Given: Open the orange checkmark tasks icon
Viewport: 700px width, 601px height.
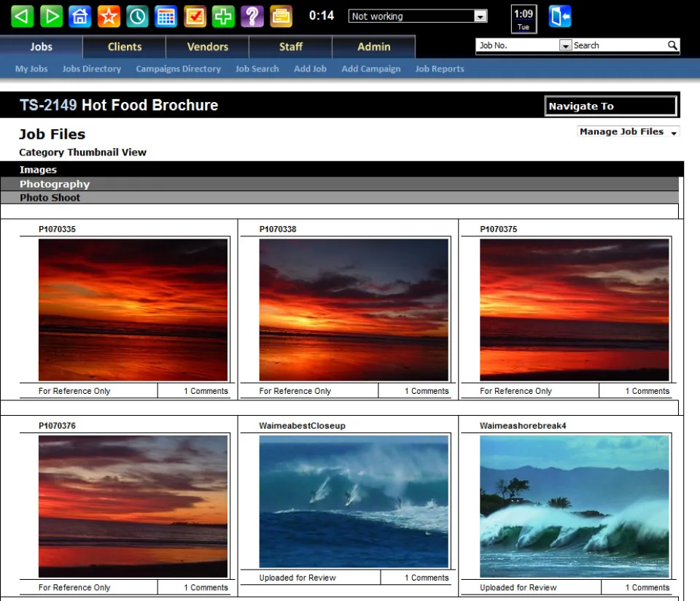Looking at the screenshot, I should pyautogui.click(x=195, y=17).
